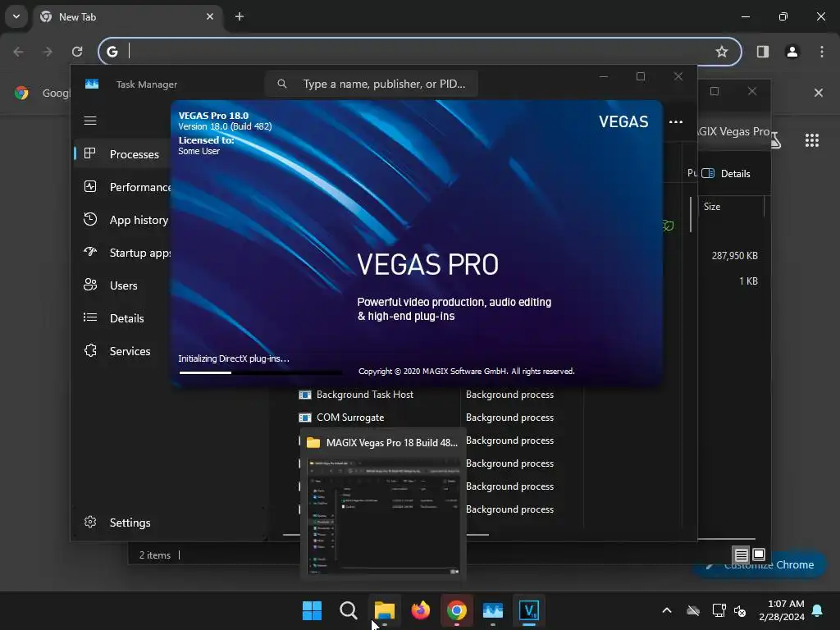Switch to VEGAS Pro from taskbar

529,610
